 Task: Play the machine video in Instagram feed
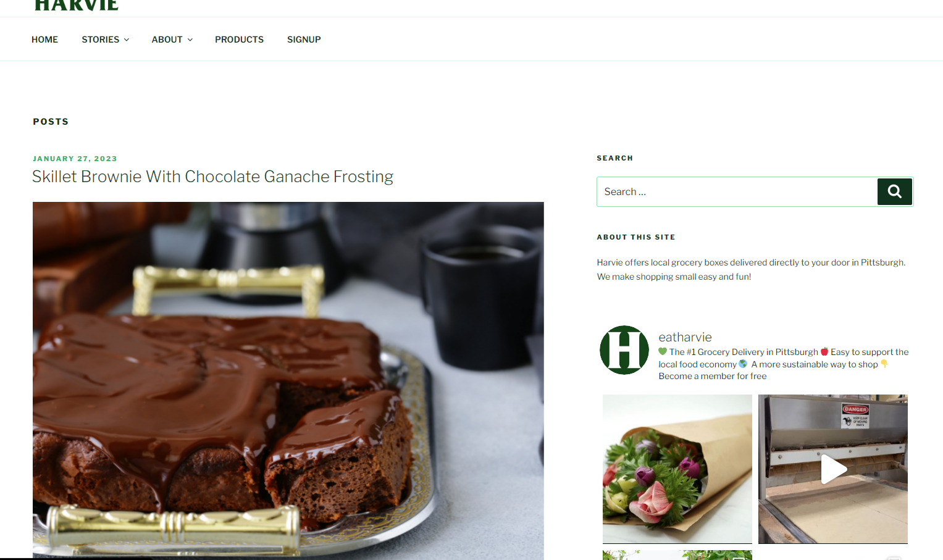pos(833,469)
